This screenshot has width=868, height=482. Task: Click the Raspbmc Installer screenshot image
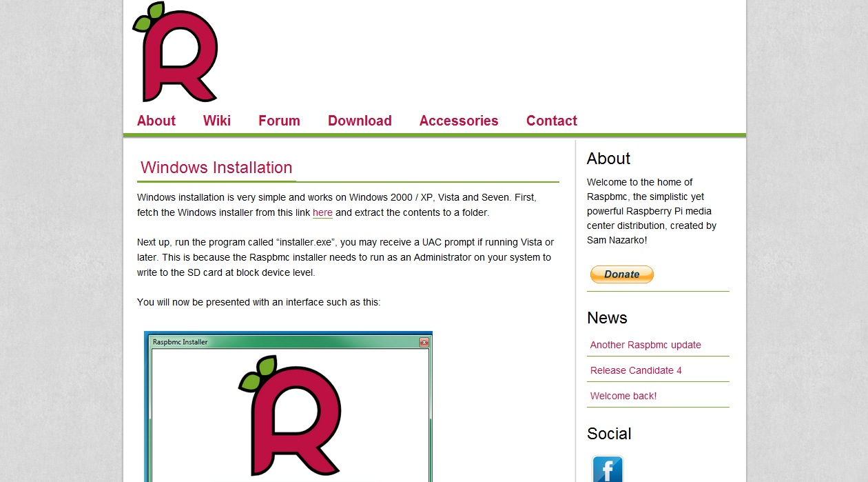pos(288,407)
